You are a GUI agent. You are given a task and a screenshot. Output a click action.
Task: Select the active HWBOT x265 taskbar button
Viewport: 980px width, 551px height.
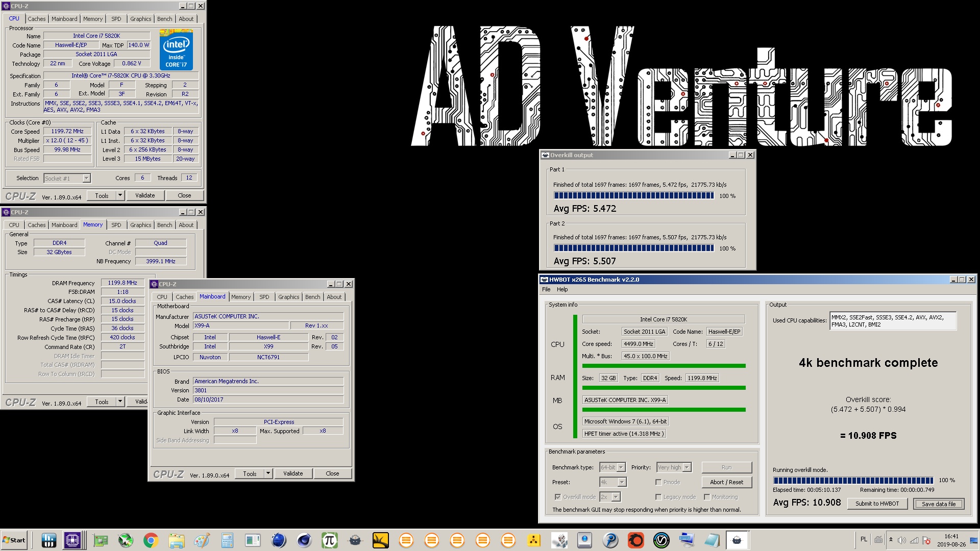click(x=737, y=540)
